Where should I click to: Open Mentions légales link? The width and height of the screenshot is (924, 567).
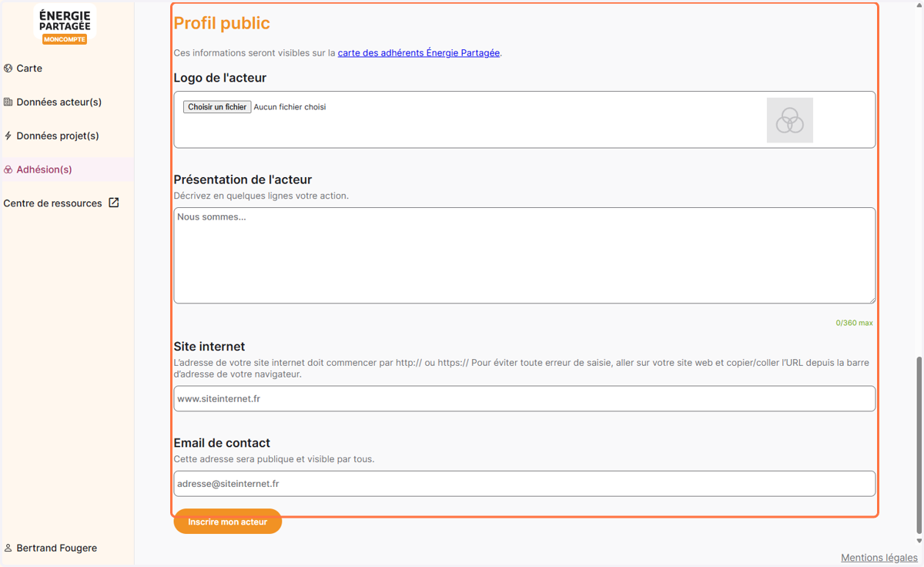click(x=879, y=558)
